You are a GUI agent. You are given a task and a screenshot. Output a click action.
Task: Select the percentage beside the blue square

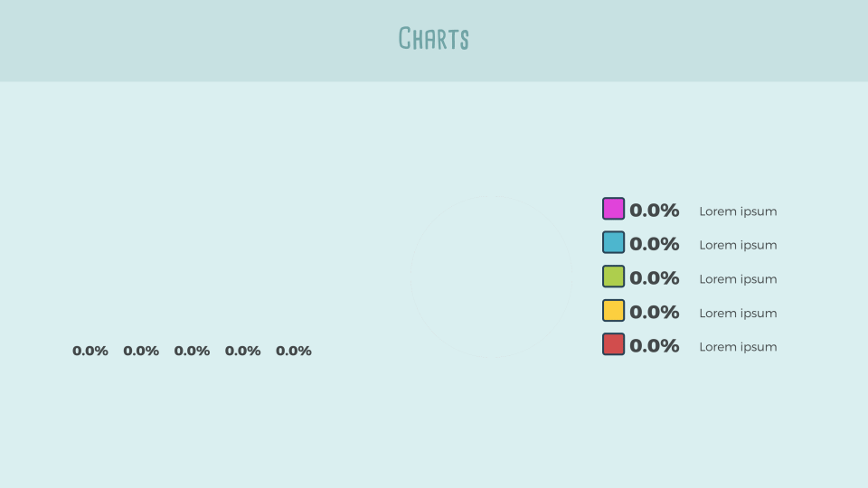(x=654, y=244)
